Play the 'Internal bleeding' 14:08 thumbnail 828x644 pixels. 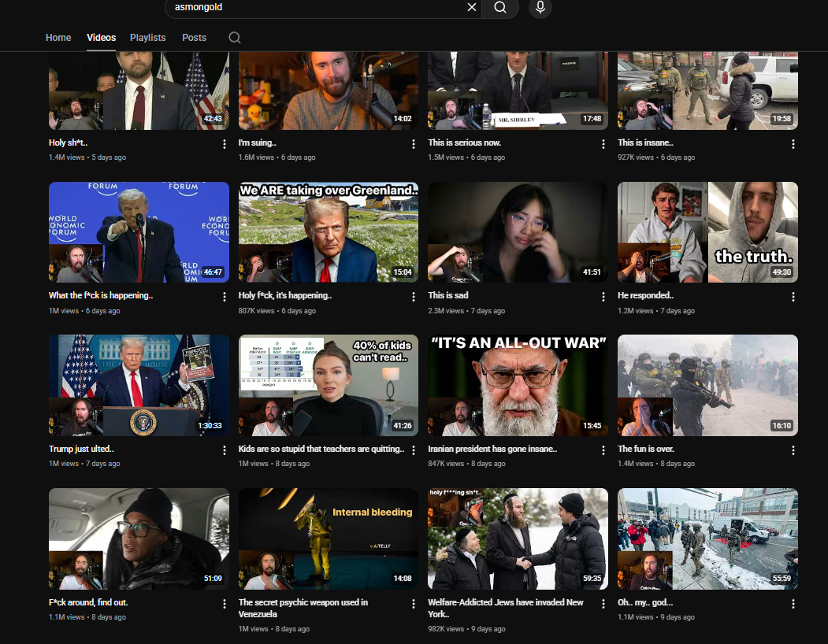(x=328, y=539)
